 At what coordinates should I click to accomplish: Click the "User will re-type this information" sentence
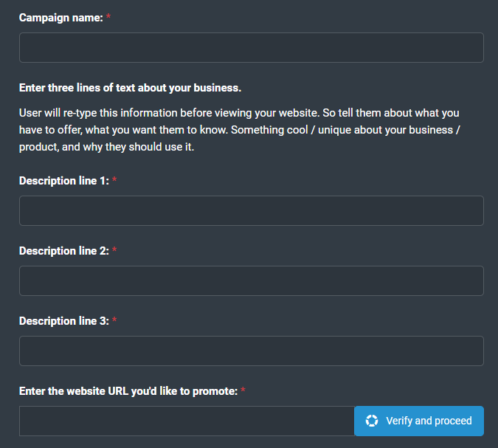coord(169,113)
